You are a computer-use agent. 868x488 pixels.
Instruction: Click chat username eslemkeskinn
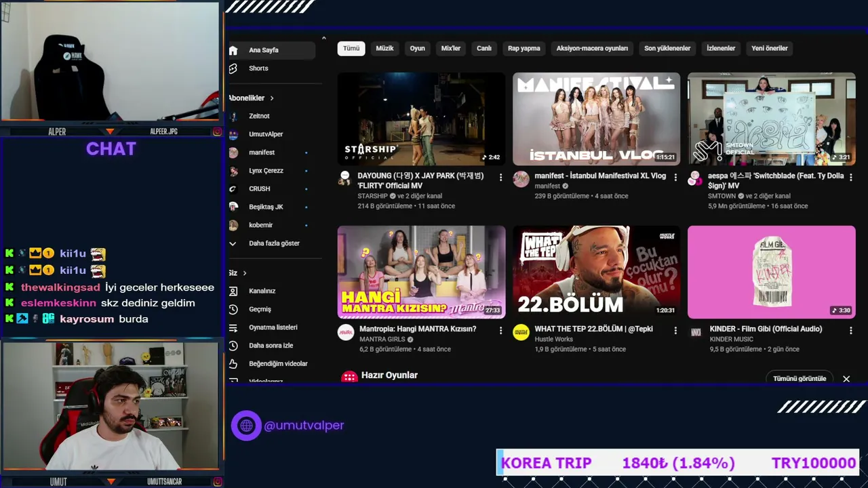point(58,303)
